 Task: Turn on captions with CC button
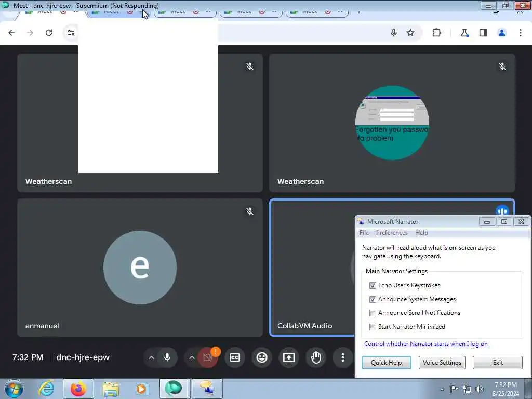[235, 357]
